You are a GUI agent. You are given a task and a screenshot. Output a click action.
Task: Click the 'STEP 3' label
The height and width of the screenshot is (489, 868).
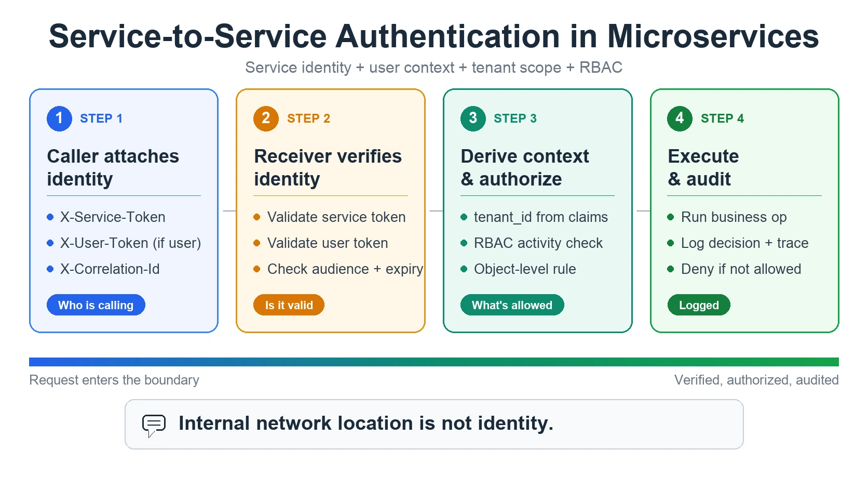point(515,118)
